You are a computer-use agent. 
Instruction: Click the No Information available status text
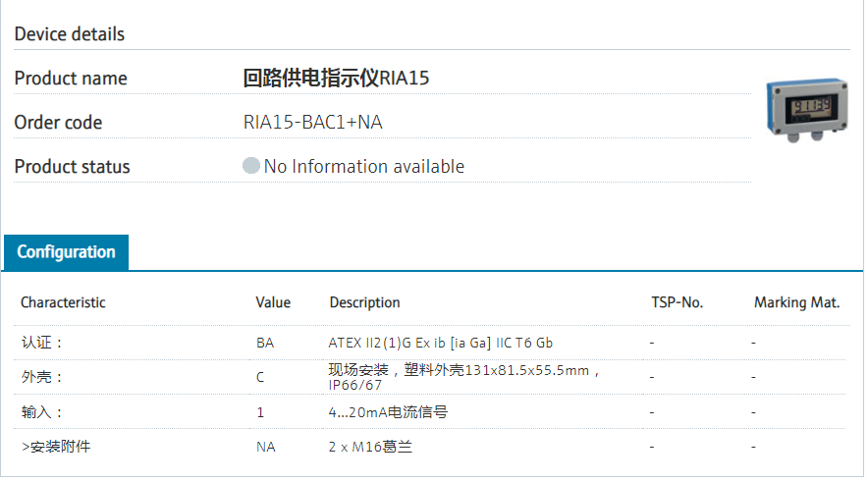point(363,167)
